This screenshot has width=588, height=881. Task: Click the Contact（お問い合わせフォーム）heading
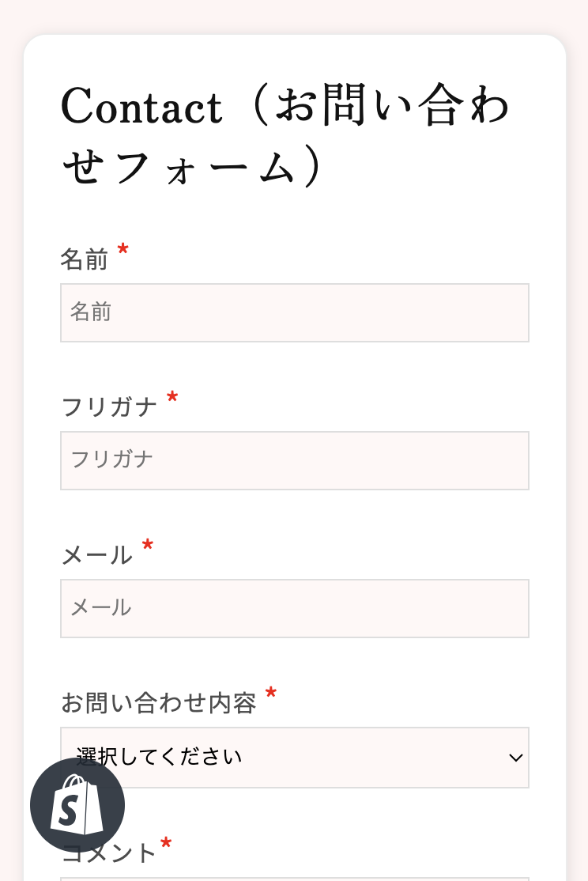click(x=285, y=134)
